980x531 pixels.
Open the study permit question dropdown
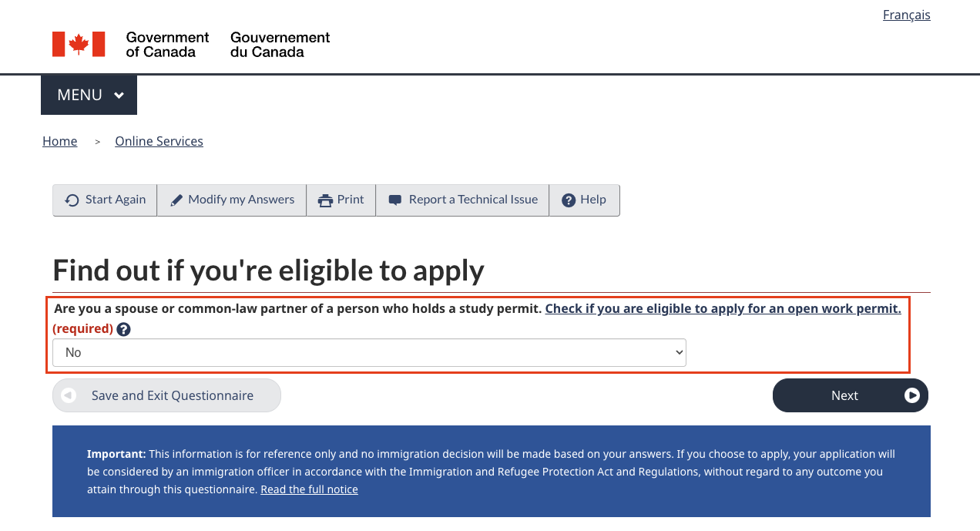click(368, 352)
